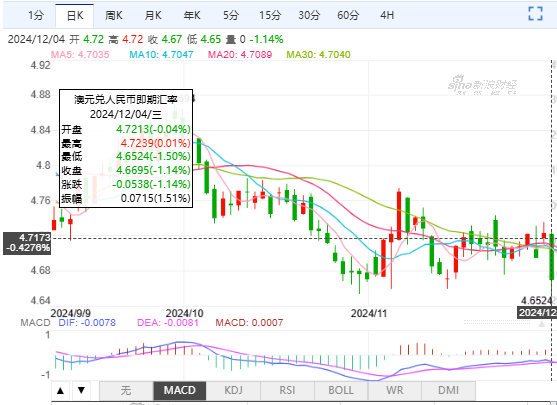Switch to the 年K yearly chart tab

tap(192, 15)
